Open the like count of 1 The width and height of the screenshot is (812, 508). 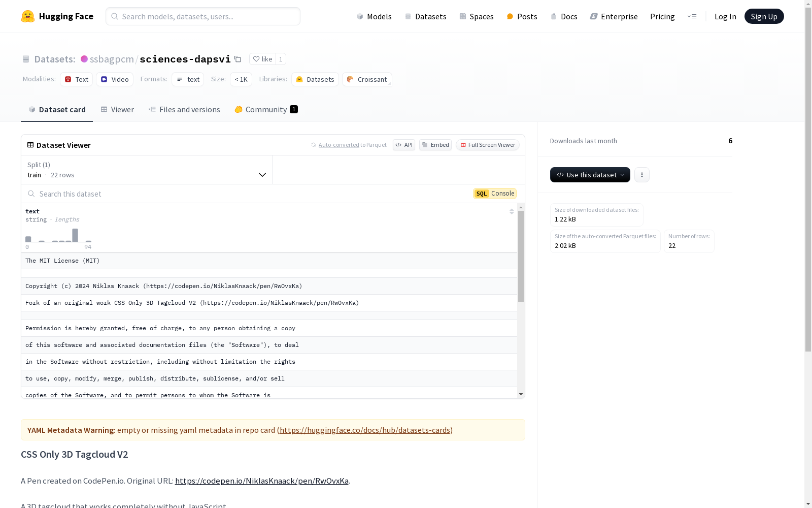point(281,59)
